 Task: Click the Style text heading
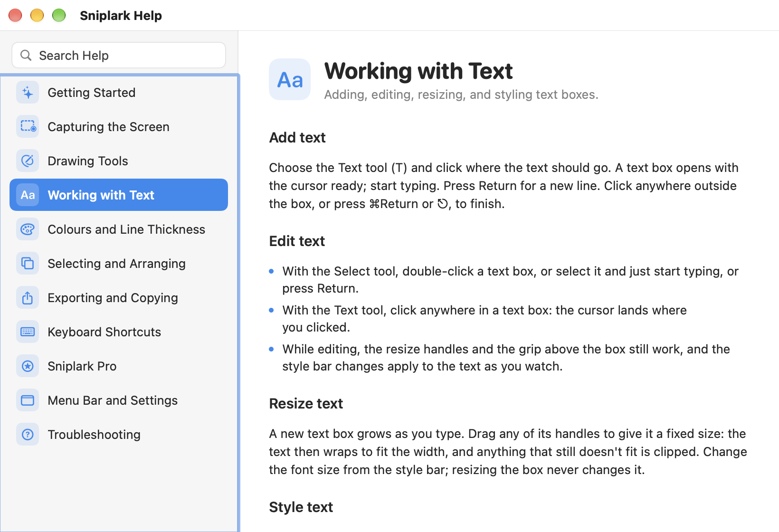(x=301, y=507)
